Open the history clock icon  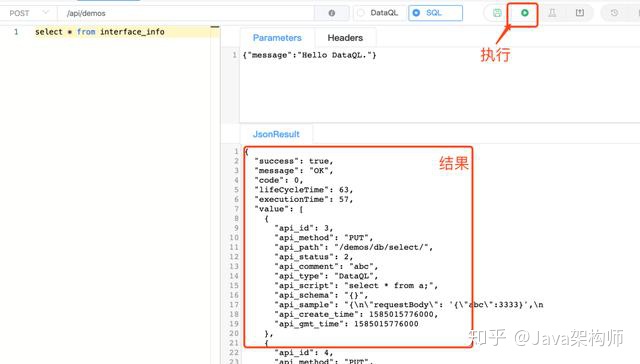pyautogui.click(x=614, y=13)
